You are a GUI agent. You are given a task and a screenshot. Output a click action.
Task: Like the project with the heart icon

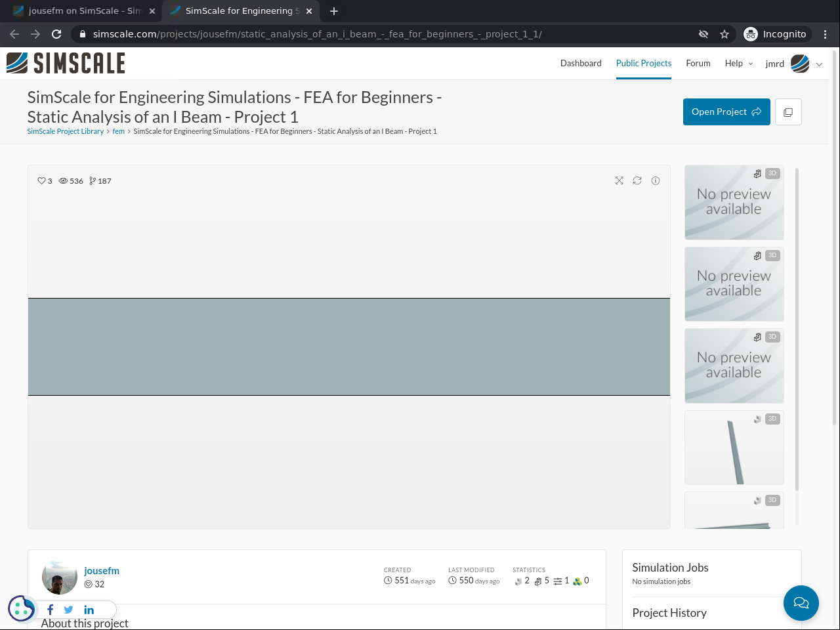[x=41, y=181]
